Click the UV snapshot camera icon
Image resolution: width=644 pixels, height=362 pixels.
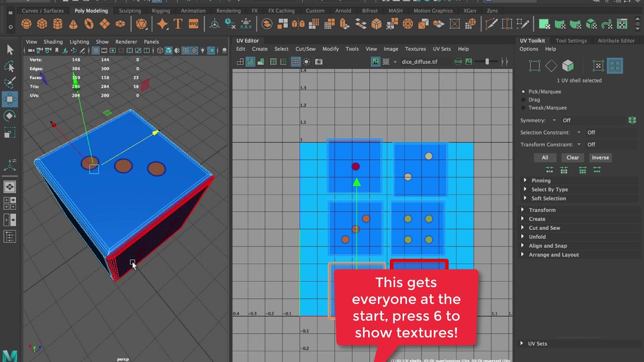click(x=319, y=62)
